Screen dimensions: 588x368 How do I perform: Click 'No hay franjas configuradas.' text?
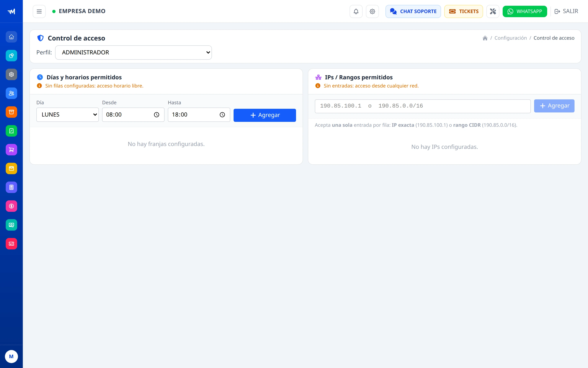pyautogui.click(x=166, y=144)
